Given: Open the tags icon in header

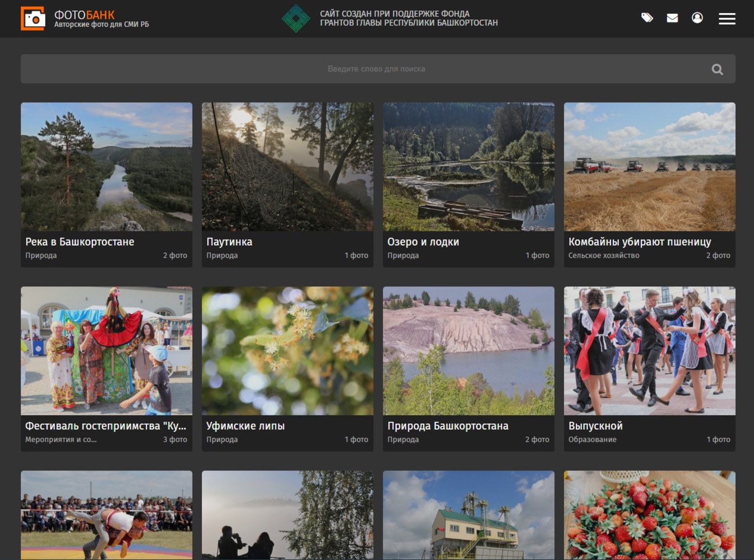Looking at the screenshot, I should click(647, 18).
